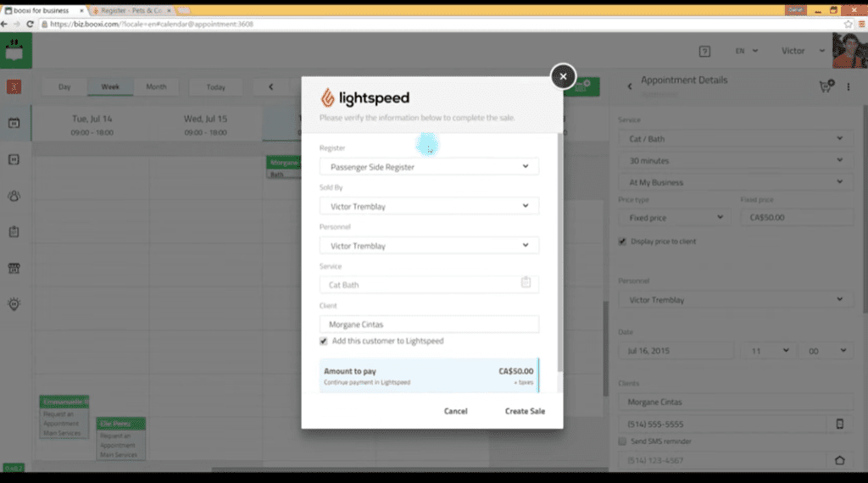Click the Jul 16, 2015 date field
The width and height of the screenshot is (868, 483).
pyautogui.click(x=676, y=351)
